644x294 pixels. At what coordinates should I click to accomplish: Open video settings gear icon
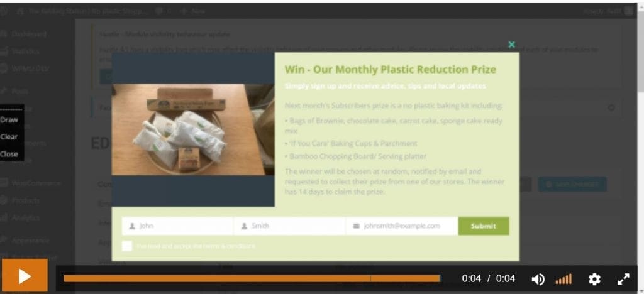tap(594, 280)
